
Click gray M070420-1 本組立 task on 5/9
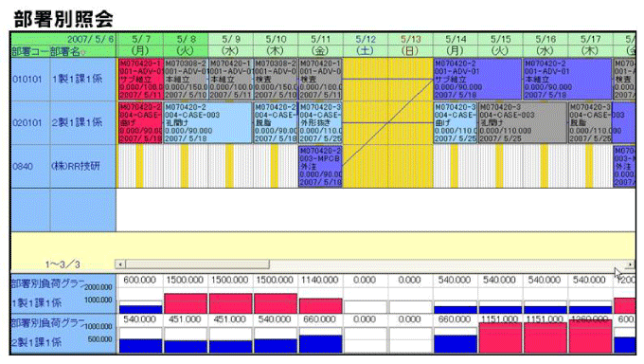coord(231,79)
